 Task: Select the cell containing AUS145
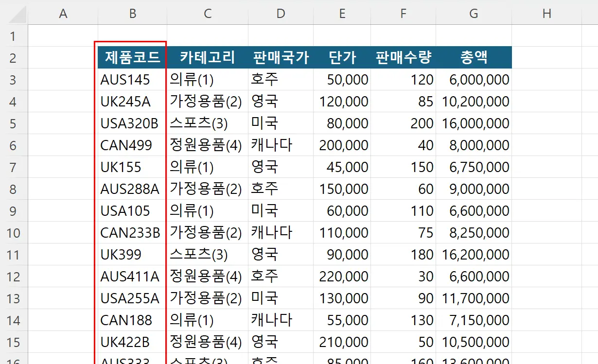(132, 79)
